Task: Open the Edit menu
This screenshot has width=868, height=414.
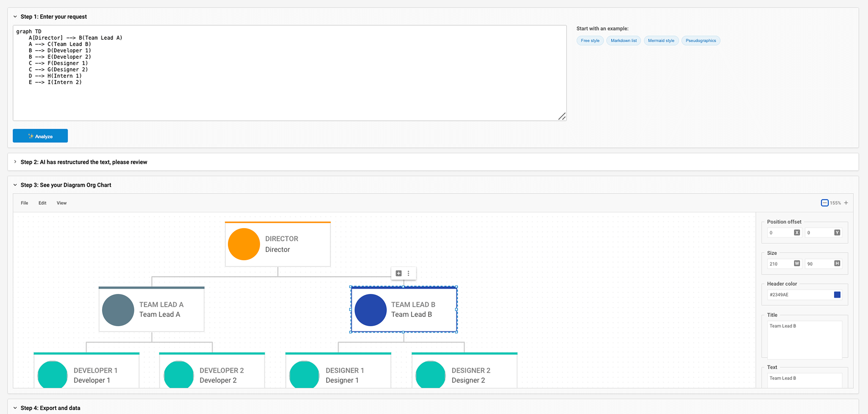Action: [42, 203]
